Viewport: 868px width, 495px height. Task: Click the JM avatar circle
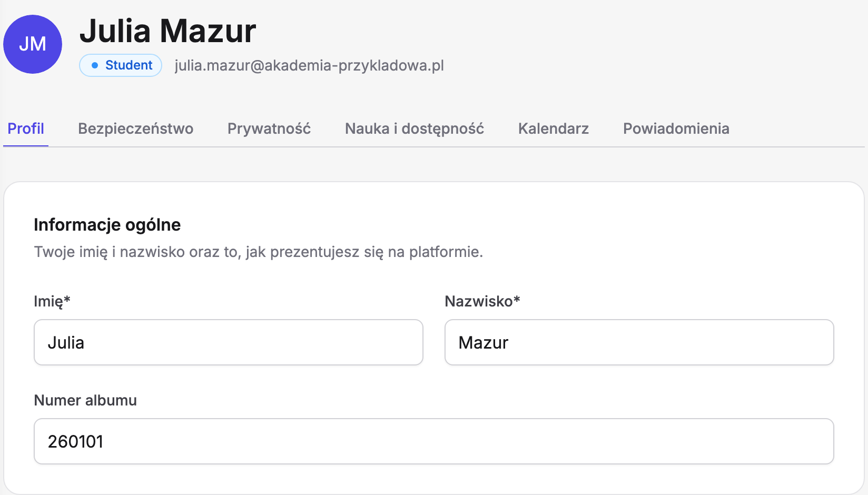coord(33,44)
